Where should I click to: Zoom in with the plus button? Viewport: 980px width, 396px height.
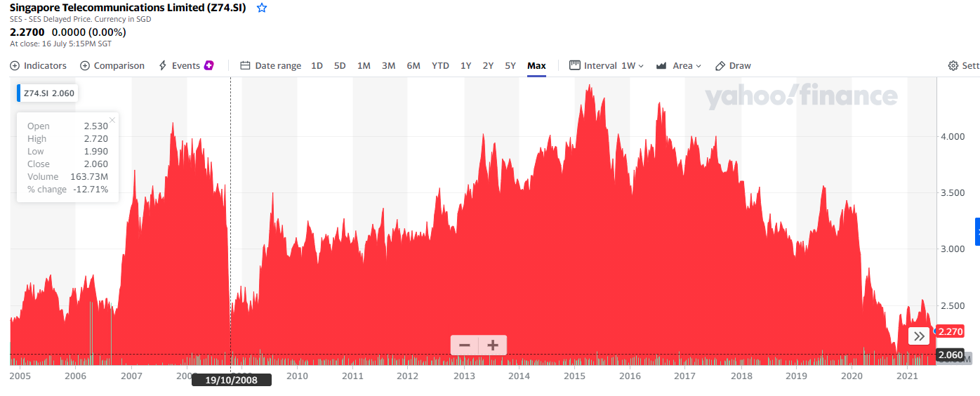pyautogui.click(x=493, y=345)
